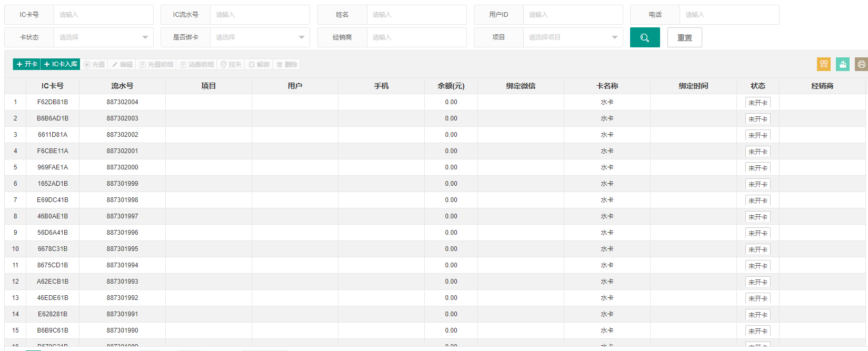This screenshot has height=351, width=868.
Task: Click the 流水号 column header
Action: (122, 86)
